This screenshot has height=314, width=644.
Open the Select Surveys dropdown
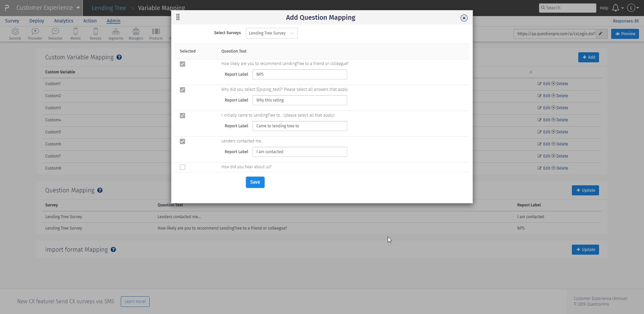pos(271,33)
